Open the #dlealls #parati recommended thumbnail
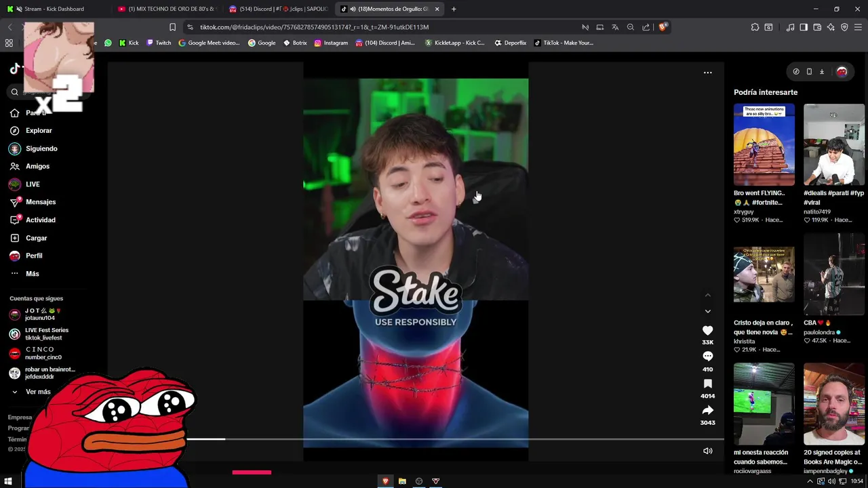Viewport: 868px width, 488px height. point(834,144)
